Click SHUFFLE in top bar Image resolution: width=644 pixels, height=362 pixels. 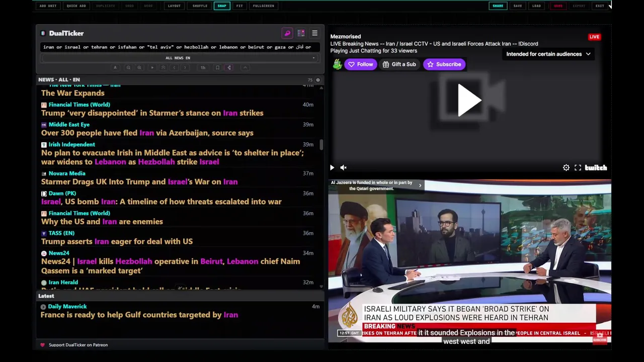click(200, 6)
